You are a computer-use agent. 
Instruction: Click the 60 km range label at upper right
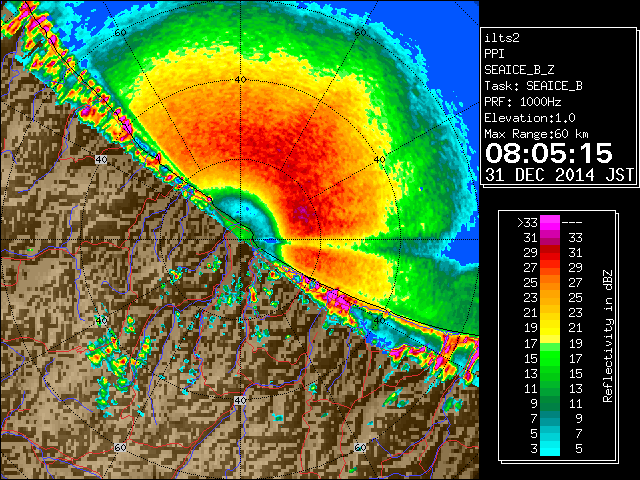[360, 32]
